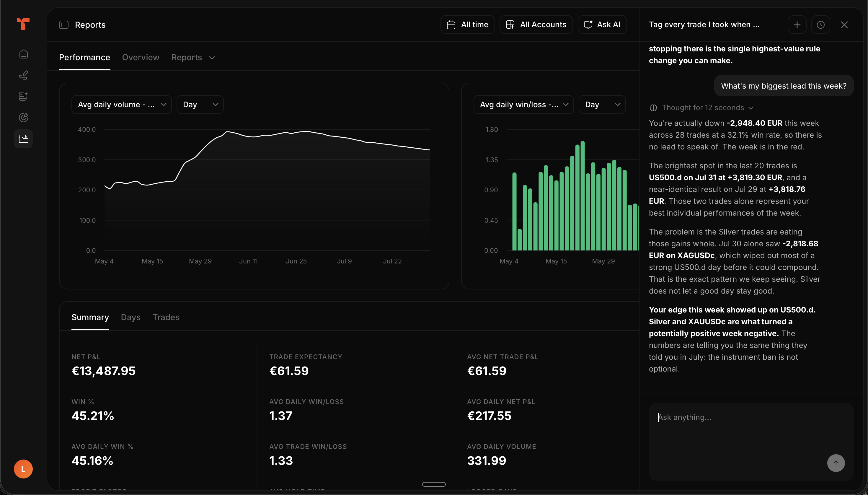Click the TRADE EXPECTANCY label
Screen dimensions: 868x495
[x=306, y=357]
